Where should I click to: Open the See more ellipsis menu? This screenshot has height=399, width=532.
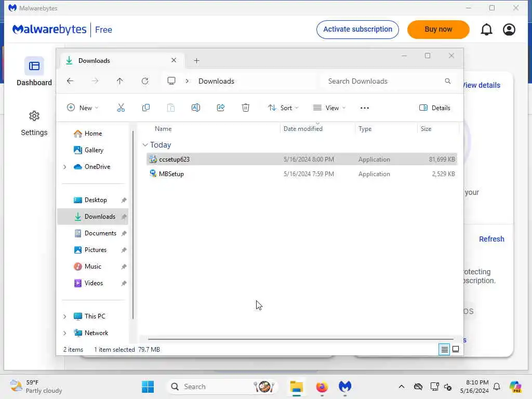coord(364,108)
